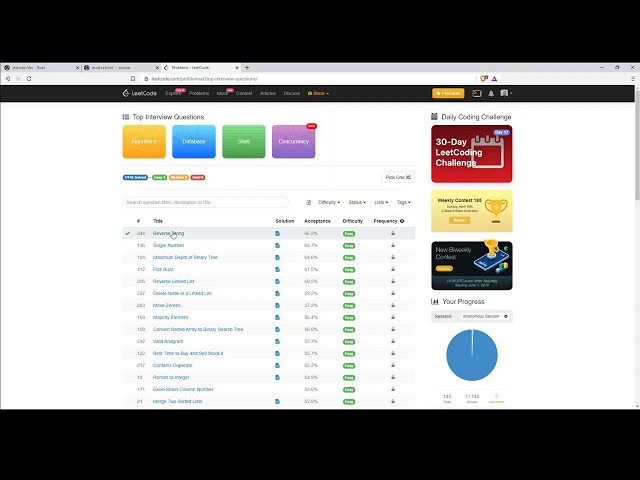Viewport: 640px width, 480px height.
Task: Click the LeetCode logo
Action: 140,93
